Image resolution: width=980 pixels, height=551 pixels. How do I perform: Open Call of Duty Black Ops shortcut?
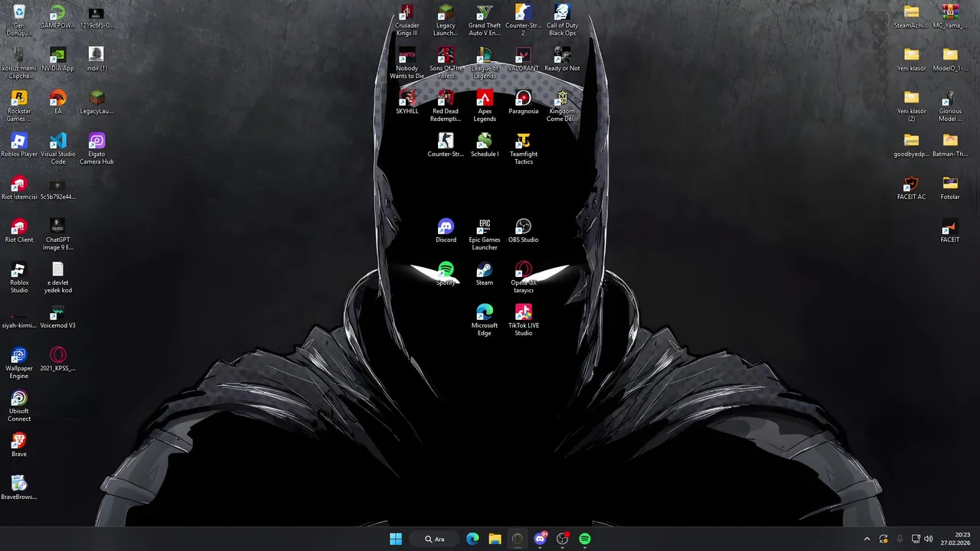coord(562,21)
